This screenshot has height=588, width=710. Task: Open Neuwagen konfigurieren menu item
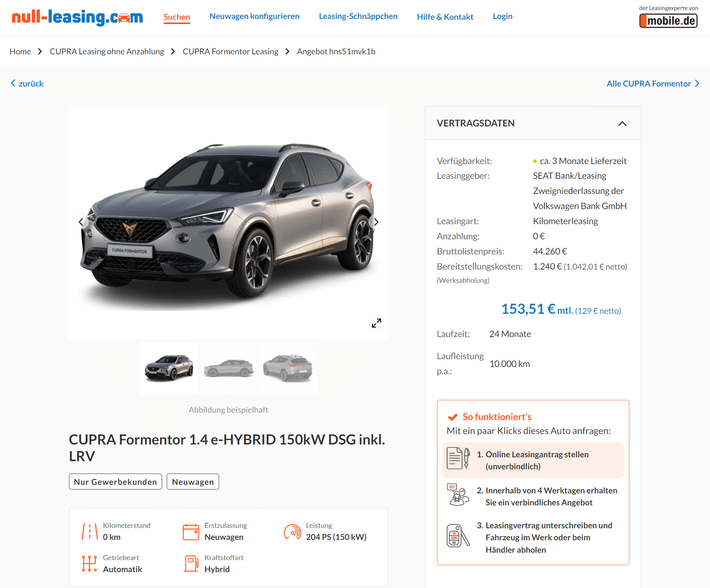coord(254,16)
